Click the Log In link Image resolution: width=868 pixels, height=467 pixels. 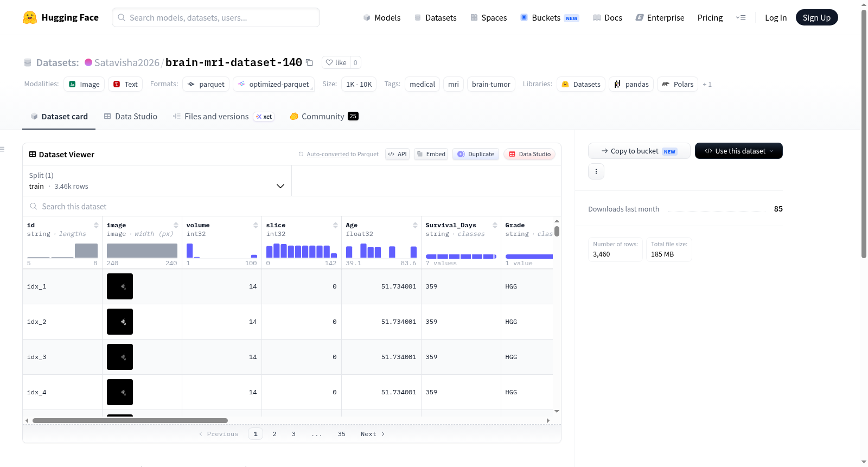click(776, 17)
